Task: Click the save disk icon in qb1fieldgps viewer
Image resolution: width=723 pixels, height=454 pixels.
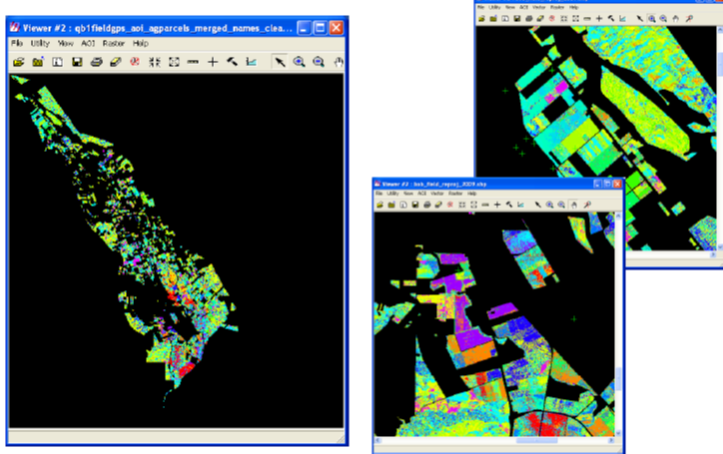Action: pyautogui.click(x=77, y=62)
